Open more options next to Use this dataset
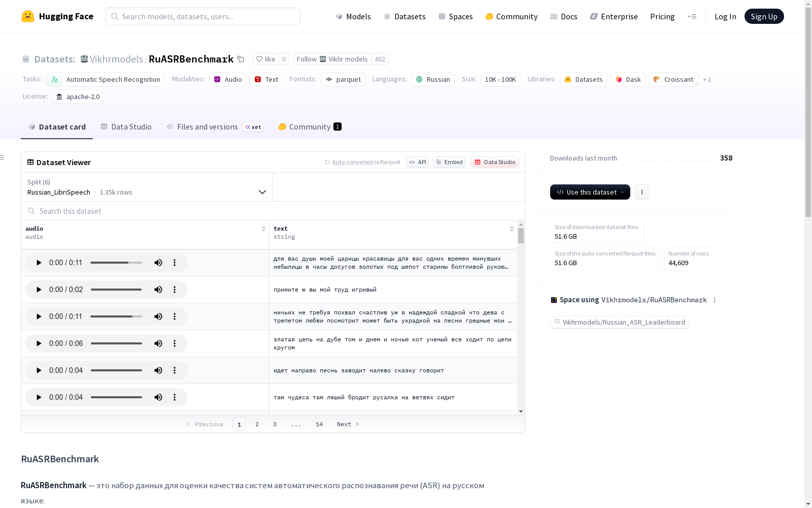 point(642,192)
